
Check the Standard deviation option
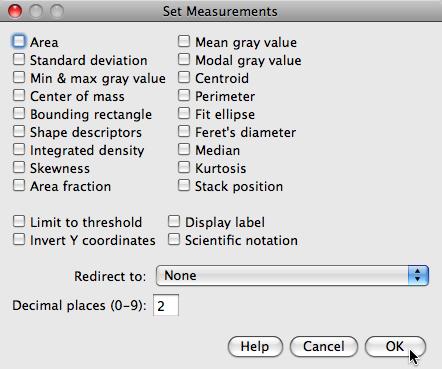(19, 59)
